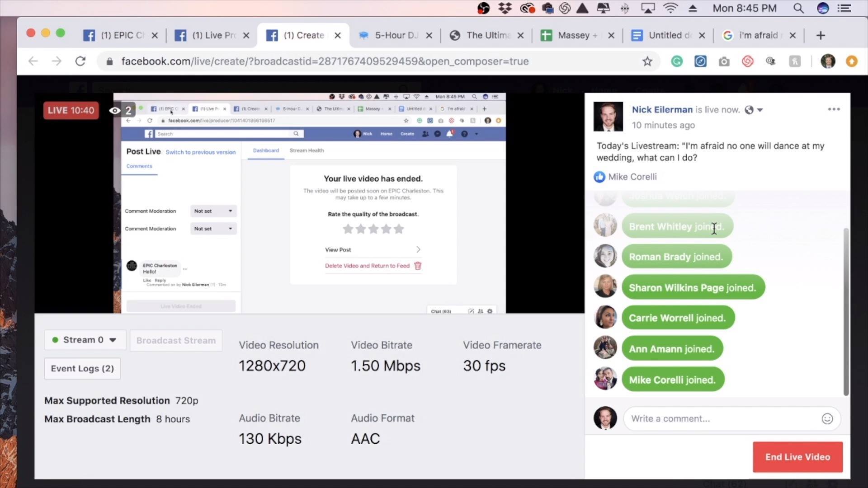Click the Broadcast Stream button
Image resolution: width=868 pixels, height=488 pixels.
(176, 340)
